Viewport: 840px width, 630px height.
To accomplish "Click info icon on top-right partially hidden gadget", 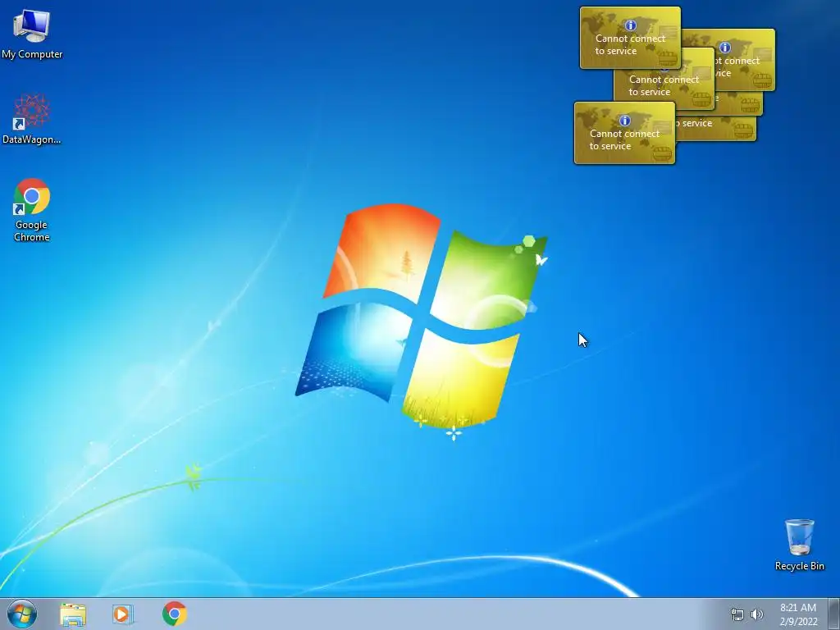I will coord(725,48).
